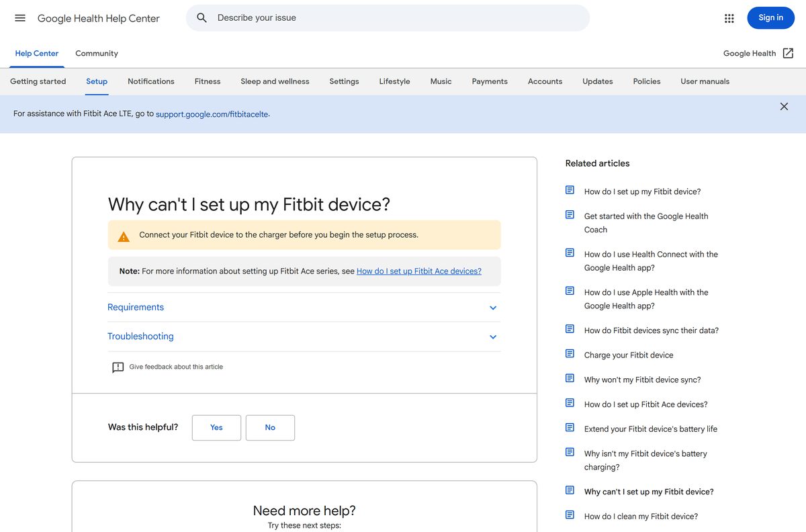The height and width of the screenshot is (532, 806).
Task: Click the Google Health external link icon
Action: pos(789,53)
